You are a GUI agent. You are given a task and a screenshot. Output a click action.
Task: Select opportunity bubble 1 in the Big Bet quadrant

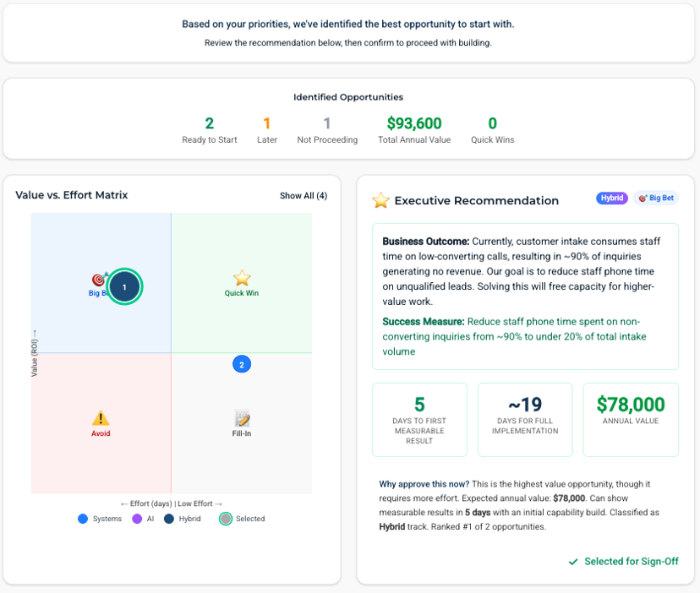[x=124, y=286]
